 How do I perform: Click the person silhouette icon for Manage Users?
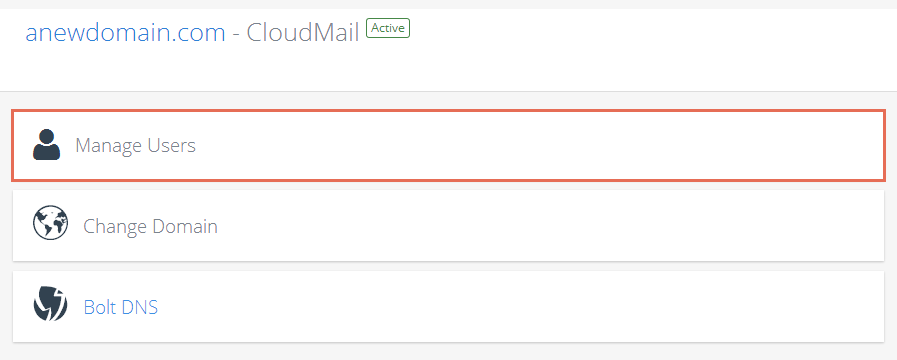coord(46,145)
